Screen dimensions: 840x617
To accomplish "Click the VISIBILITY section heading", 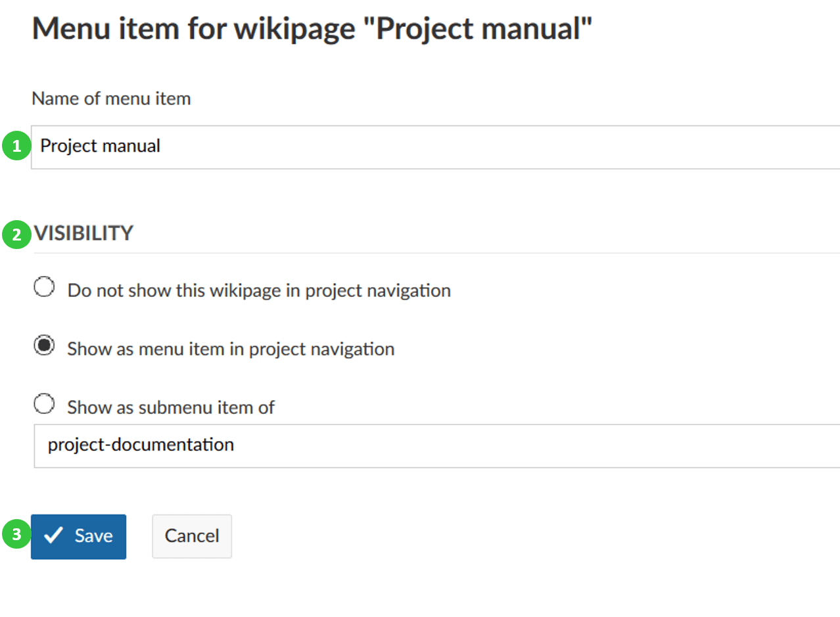I will (x=83, y=233).
